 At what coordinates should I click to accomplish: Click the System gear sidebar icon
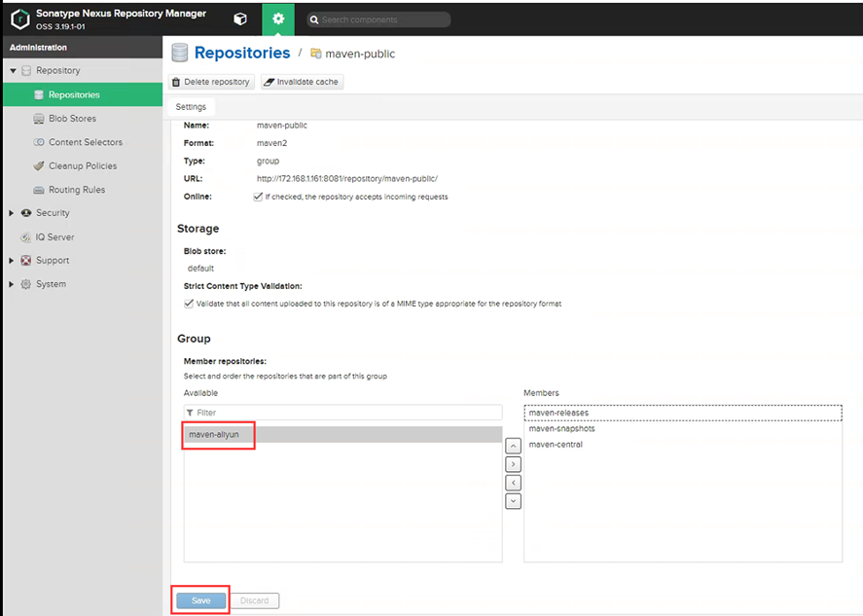[26, 284]
